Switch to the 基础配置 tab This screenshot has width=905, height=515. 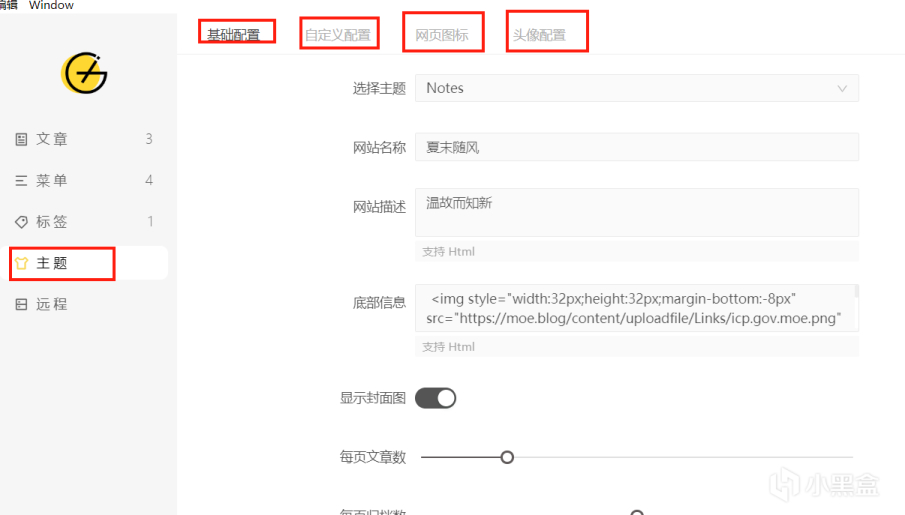(233, 35)
